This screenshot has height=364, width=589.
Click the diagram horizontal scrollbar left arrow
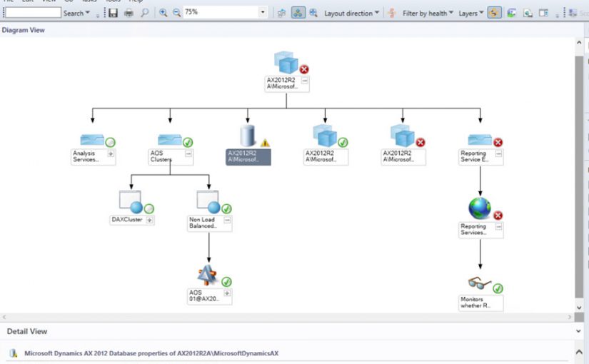pos(4,317)
